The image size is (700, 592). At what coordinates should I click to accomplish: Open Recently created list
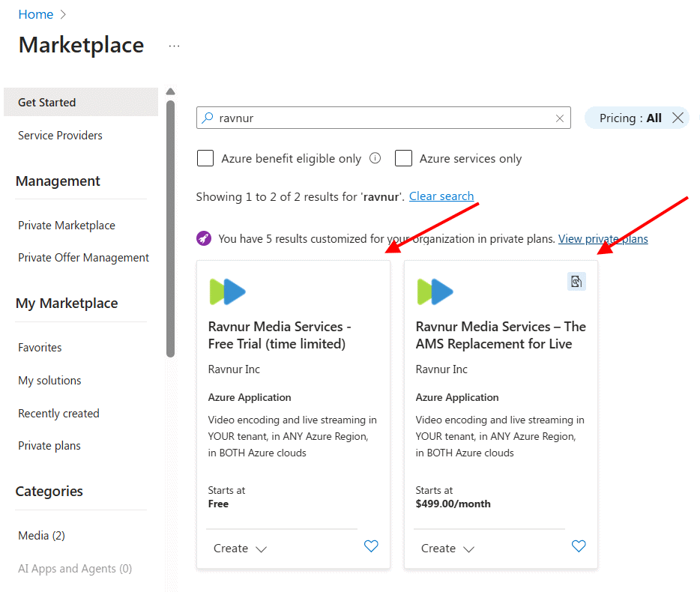pos(58,414)
